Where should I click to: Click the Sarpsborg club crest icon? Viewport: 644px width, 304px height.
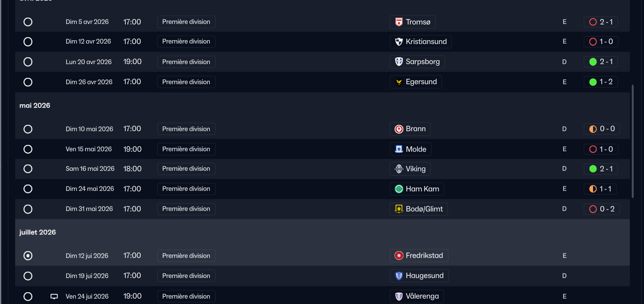coord(399,62)
